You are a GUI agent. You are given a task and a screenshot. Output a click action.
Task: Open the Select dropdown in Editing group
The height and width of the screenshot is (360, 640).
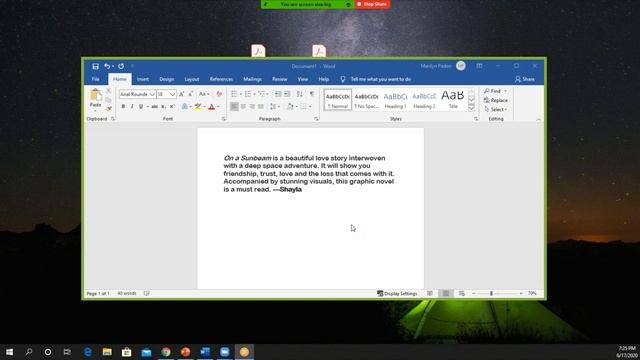pyautogui.click(x=496, y=109)
